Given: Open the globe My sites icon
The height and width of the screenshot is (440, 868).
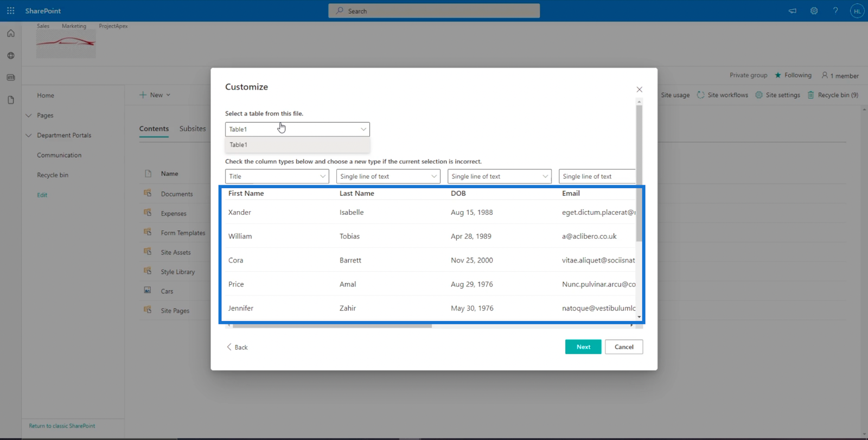Looking at the screenshot, I should pos(11,55).
